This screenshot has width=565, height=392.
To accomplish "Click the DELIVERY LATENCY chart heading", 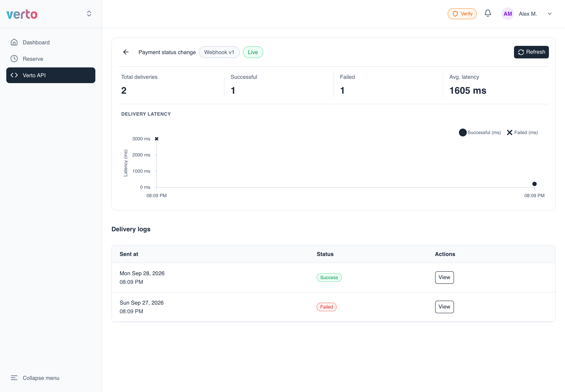I will 146,114.
